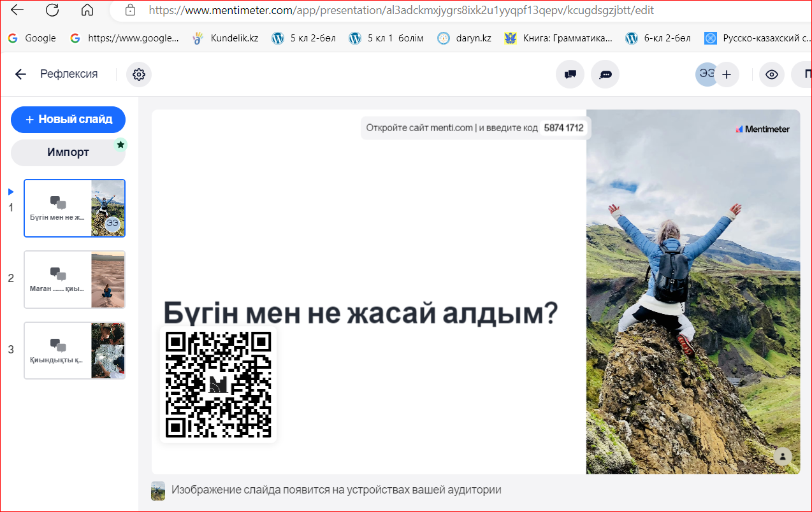Open the '5 кл 1 бөлім' bookmark

pos(386,38)
